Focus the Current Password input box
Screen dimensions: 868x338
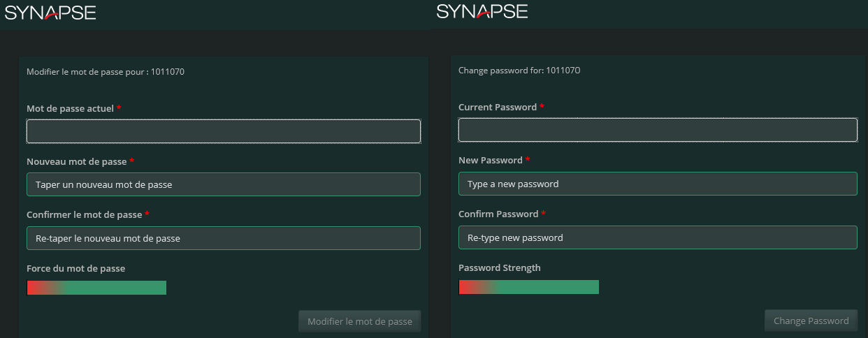658,130
